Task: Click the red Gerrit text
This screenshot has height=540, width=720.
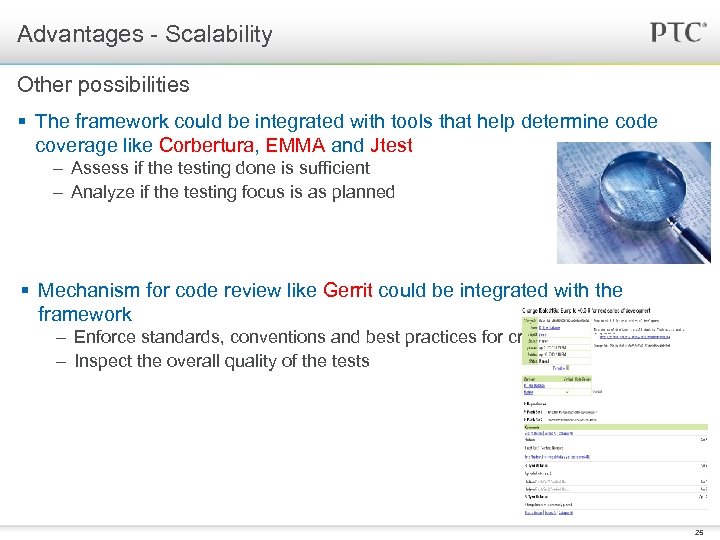Action: point(348,291)
